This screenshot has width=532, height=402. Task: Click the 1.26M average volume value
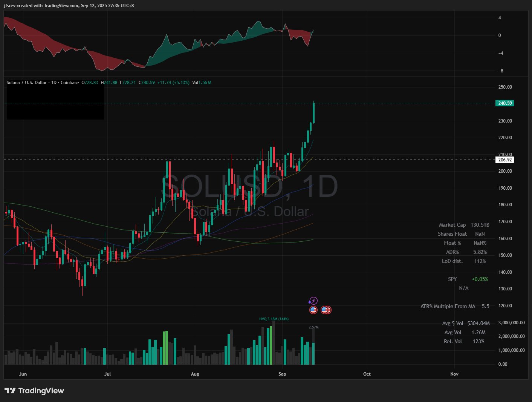(x=478, y=332)
